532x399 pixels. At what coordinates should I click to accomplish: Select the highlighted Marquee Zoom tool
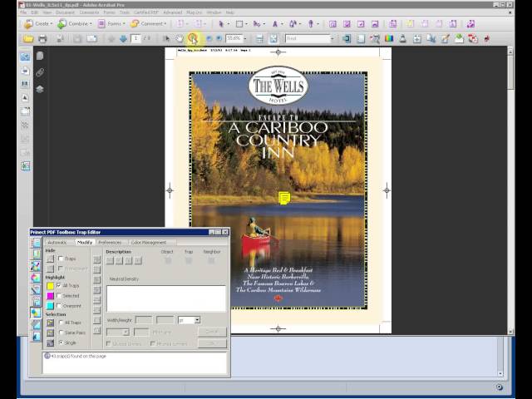[193, 38]
